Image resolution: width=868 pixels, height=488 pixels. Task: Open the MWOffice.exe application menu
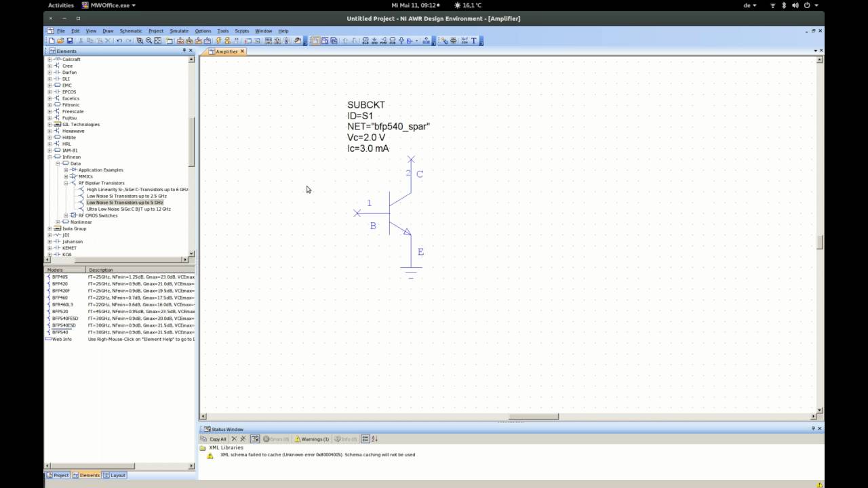click(x=108, y=5)
